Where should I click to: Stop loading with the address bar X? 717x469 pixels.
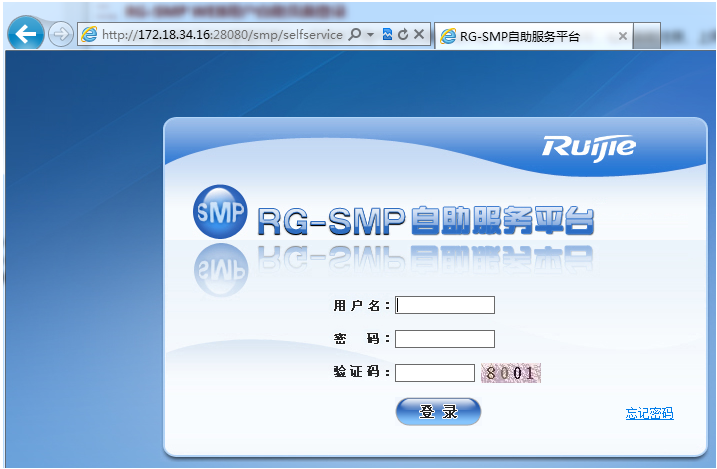[x=419, y=34]
